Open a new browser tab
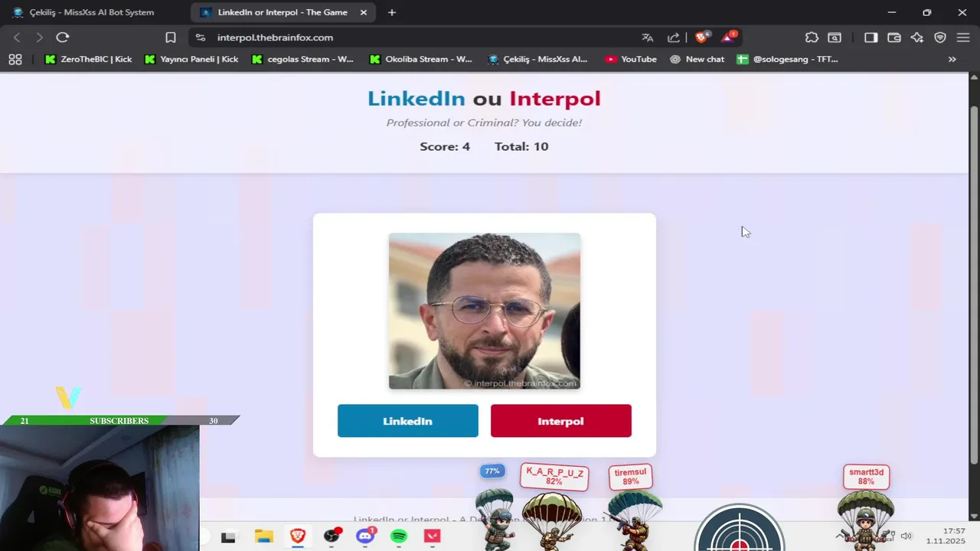Screen dimensions: 980x551 (392, 12)
